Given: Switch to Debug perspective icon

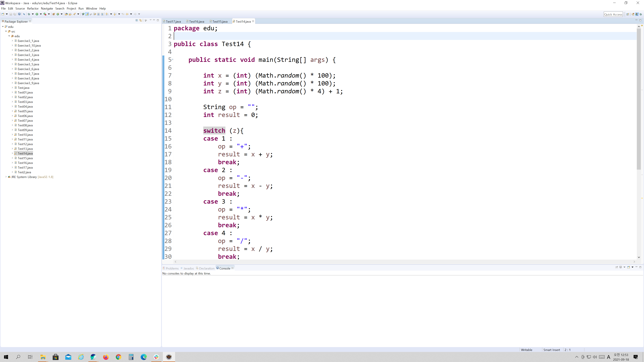Looking at the screenshot, I should (641, 14).
